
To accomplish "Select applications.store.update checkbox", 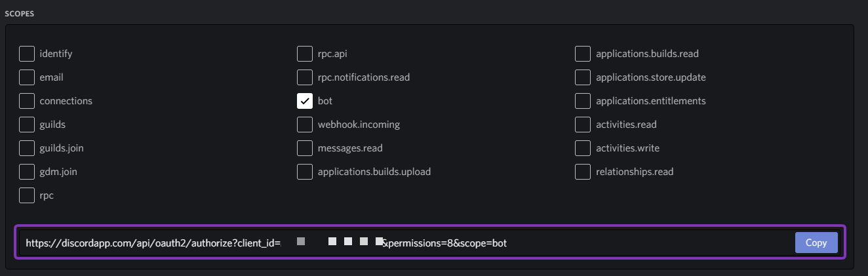I will pyautogui.click(x=583, y=77).
